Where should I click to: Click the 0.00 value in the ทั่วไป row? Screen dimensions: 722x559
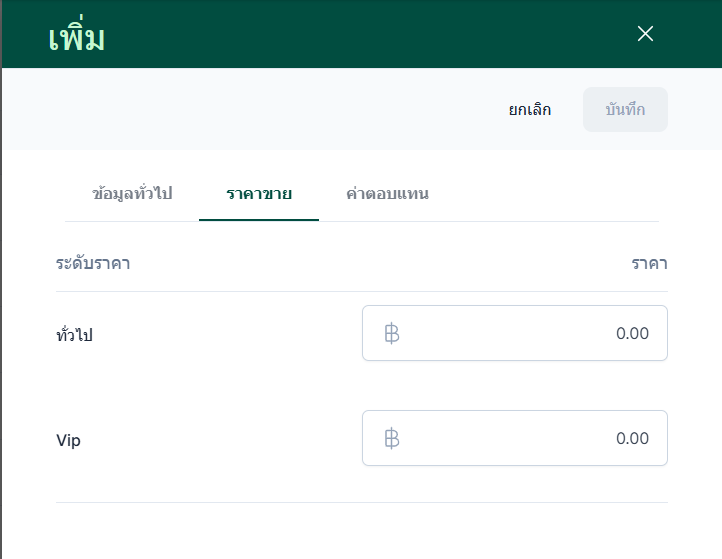(632, 333)
